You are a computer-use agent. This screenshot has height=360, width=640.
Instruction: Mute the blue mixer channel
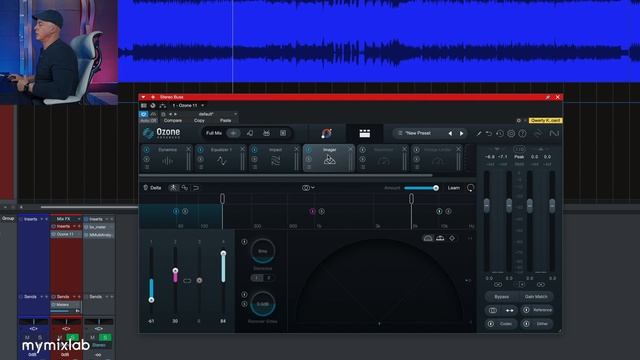coord(27,338)
